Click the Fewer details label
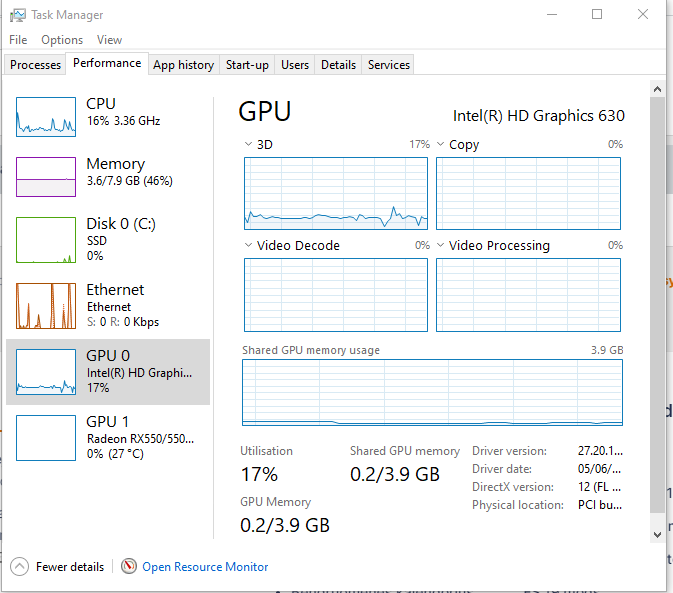 70,567
